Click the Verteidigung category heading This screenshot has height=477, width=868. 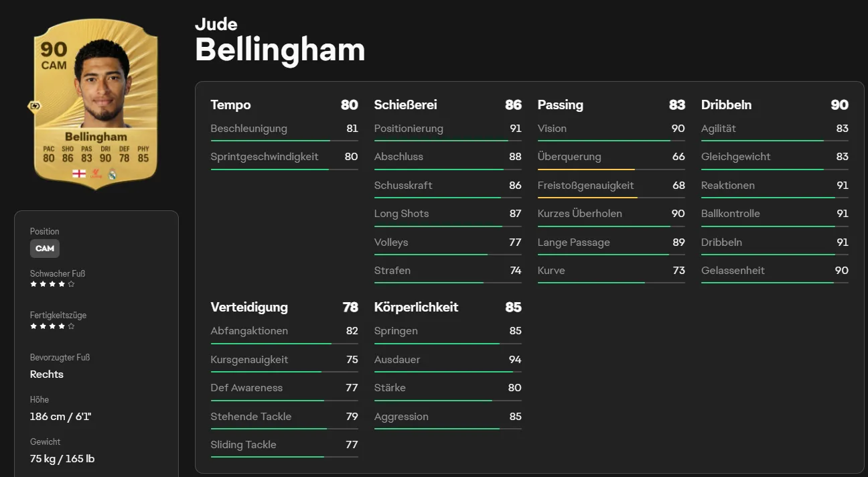tap(249, 307)
